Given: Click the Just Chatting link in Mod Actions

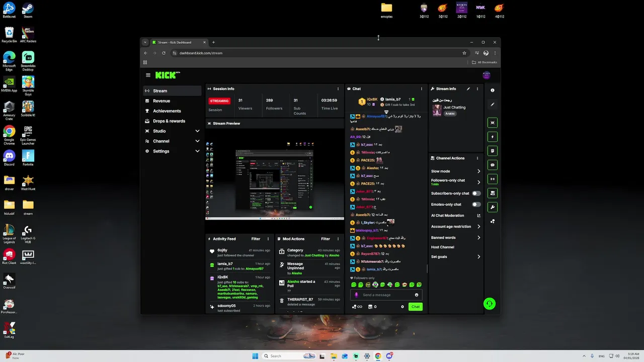Looking at the screenshot, I should click(314, 255).
